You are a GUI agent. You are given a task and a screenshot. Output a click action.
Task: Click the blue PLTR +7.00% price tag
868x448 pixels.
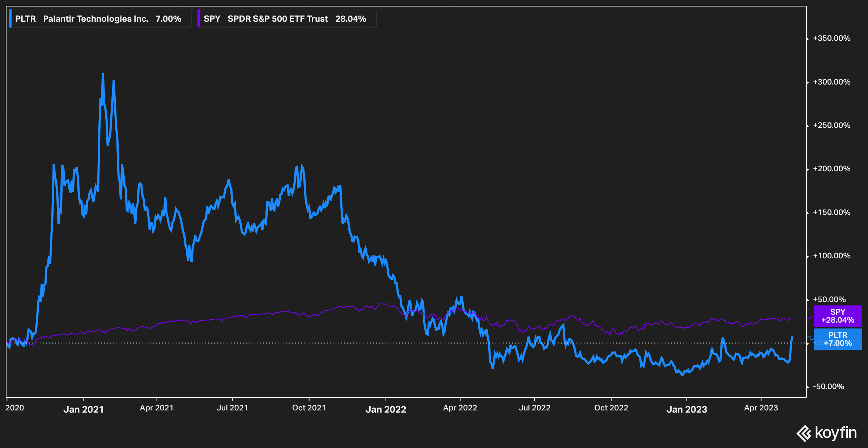click(838, 339)
